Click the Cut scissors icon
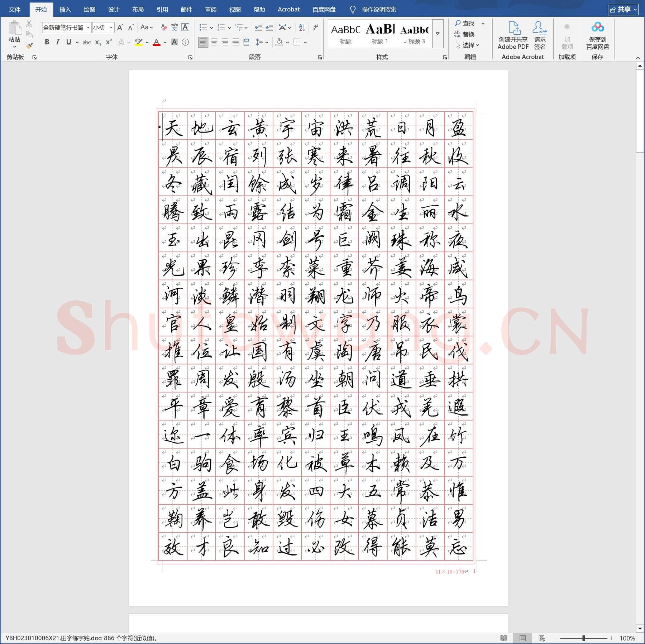Viewport: 645px width, 644px height. click(29, 24)
